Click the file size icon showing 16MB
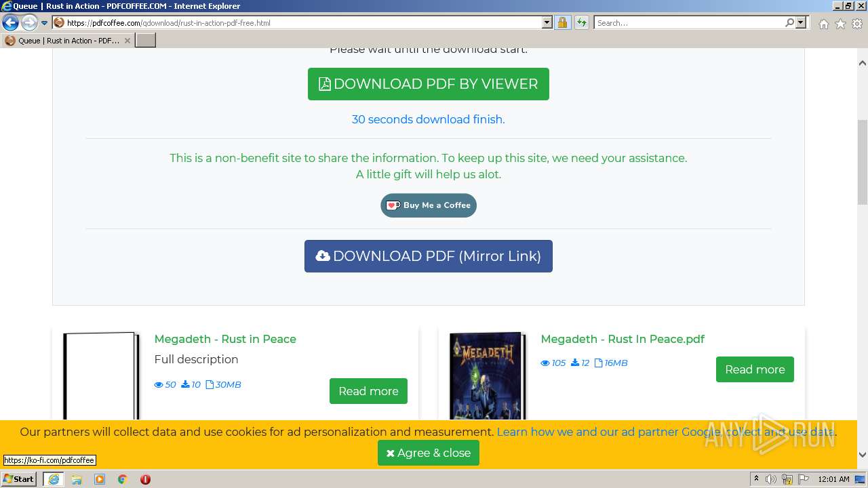Screen dimensions: 868x488 click(x=599, y=363)
